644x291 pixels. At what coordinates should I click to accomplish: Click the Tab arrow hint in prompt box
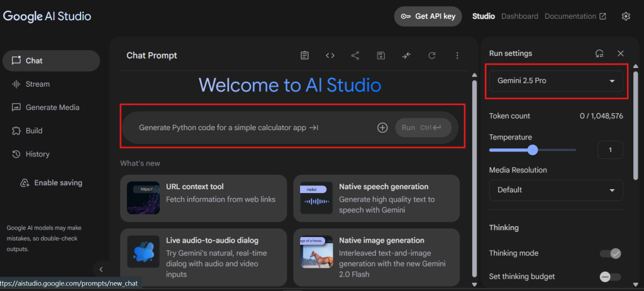314,128
